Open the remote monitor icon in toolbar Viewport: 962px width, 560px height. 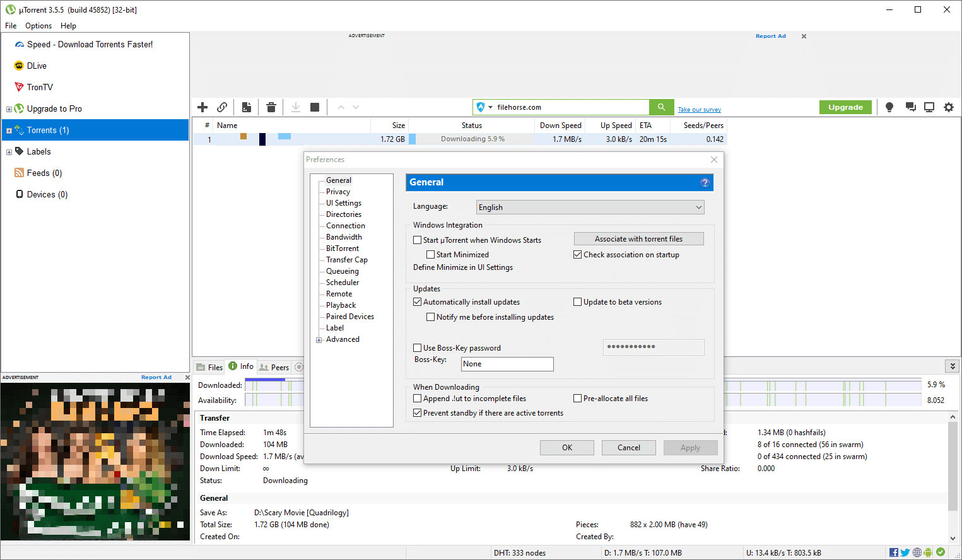pos(929,107)
